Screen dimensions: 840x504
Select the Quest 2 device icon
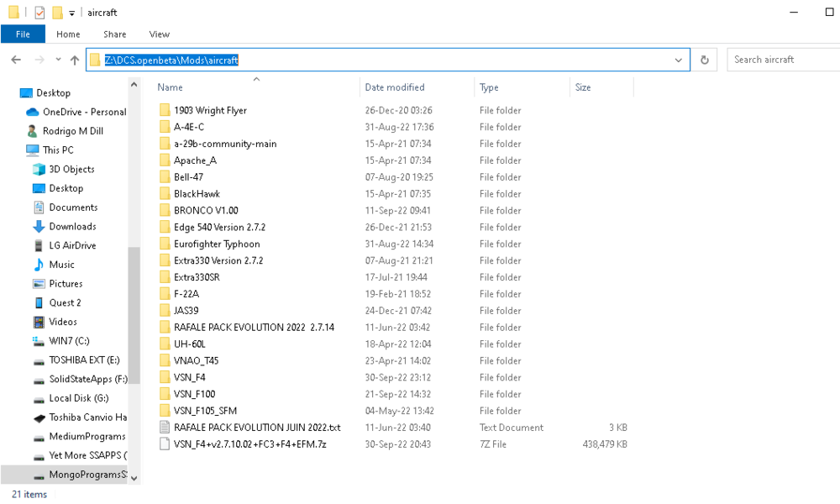point(39,303)
